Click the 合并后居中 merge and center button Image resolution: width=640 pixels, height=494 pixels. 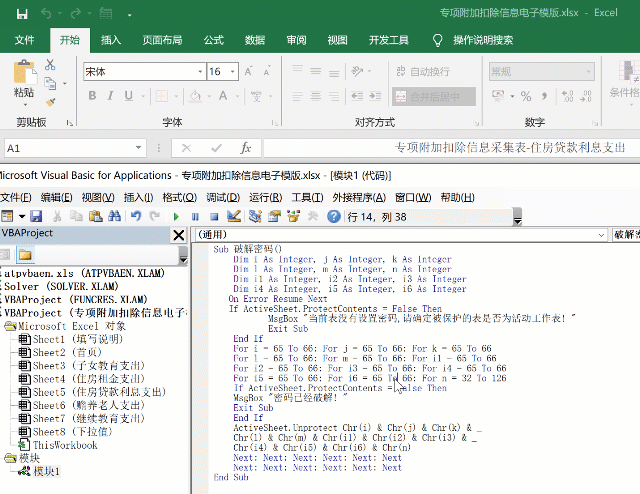[434, 97]
